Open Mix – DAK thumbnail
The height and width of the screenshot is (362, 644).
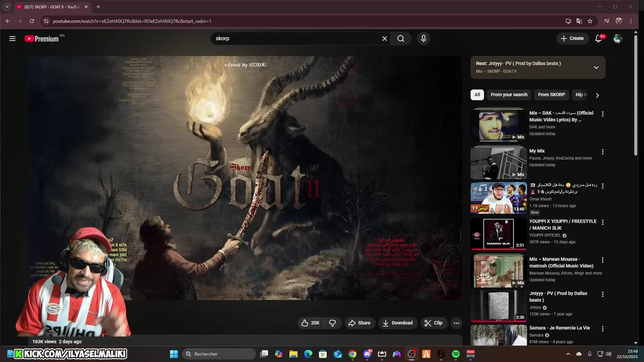point(499,126)
